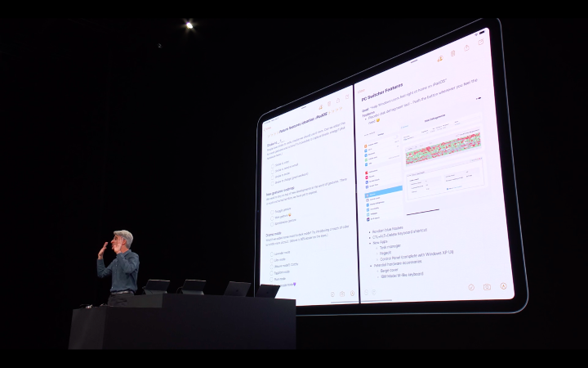Open the share icon in the right Notes pane
Screen dimensions: 588x368
pos(467,47)
